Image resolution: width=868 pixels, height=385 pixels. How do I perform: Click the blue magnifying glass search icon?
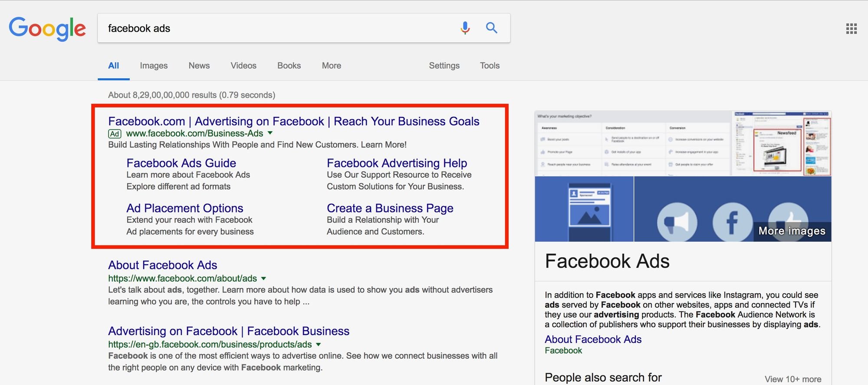pyautogui.click(x=491, y=28)
